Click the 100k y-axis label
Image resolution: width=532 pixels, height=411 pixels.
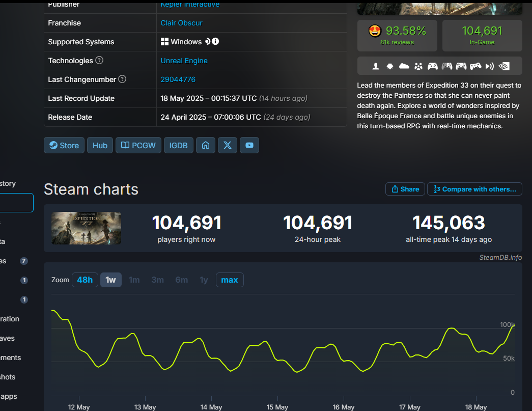coord(507,325)
